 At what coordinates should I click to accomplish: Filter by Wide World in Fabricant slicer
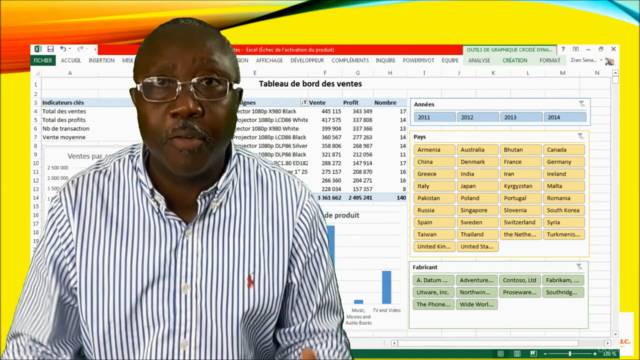477,304
